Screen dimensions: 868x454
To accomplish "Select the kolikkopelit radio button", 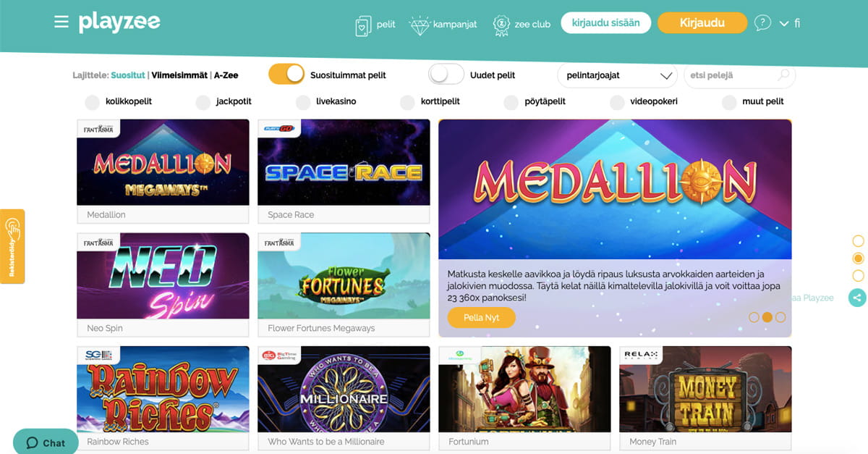I will [92, 102].
